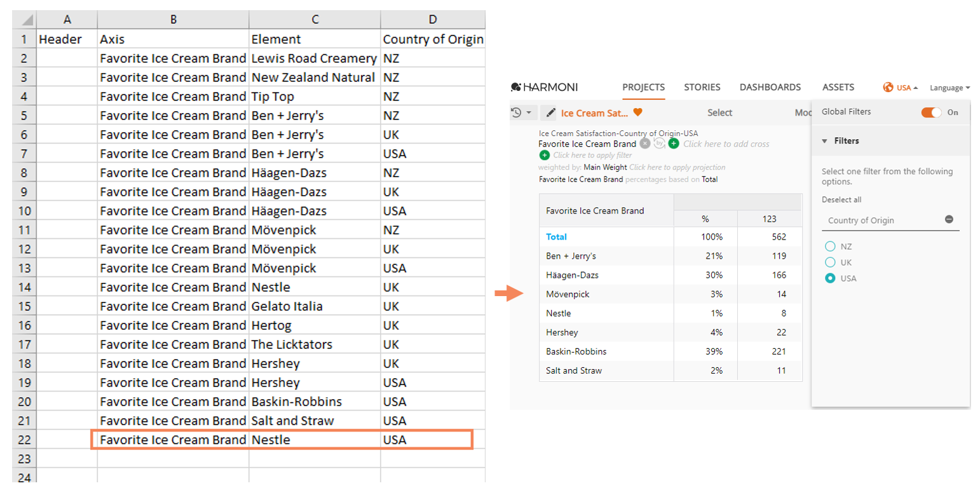Click the 221 count value
Image resolution: width=980 pixels, height=488 pixels.
click(779, 351)
